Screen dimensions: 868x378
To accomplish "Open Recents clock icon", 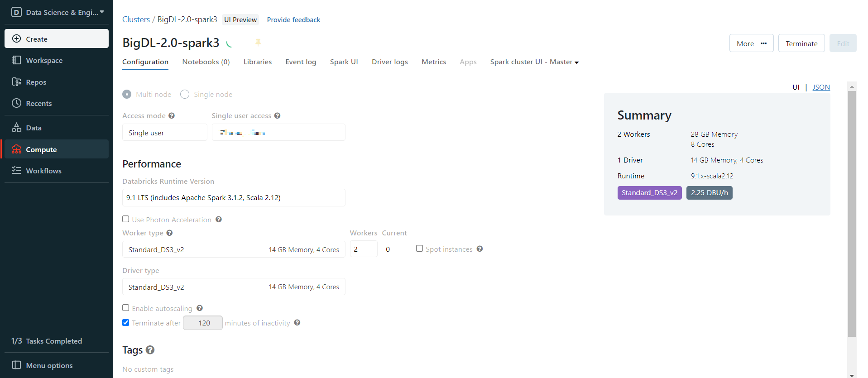I will click(16, 103).
